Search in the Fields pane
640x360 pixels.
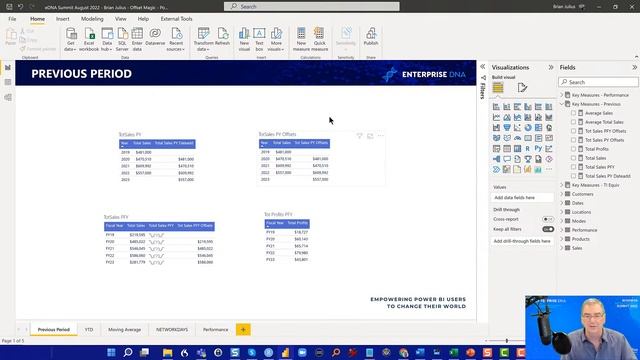click(598, 82)
